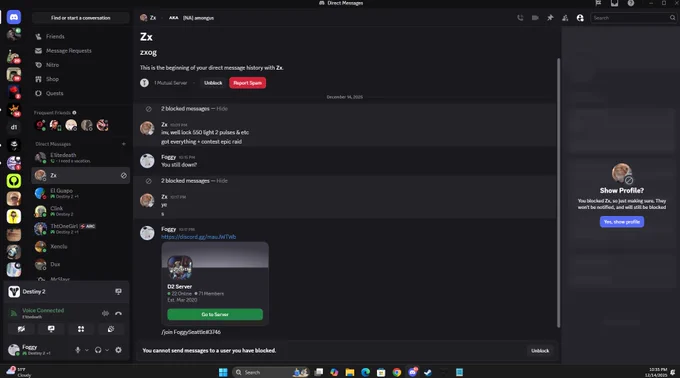This screenshot has height=378, width=680.
Task: Start a video call with Zx
Action: [x=535, y=18]
